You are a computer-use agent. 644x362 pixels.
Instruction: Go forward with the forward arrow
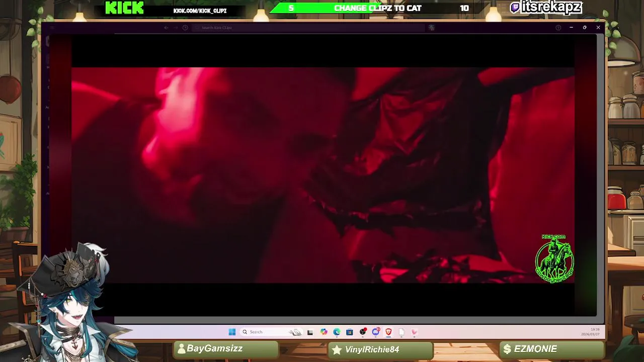point(176,28)
